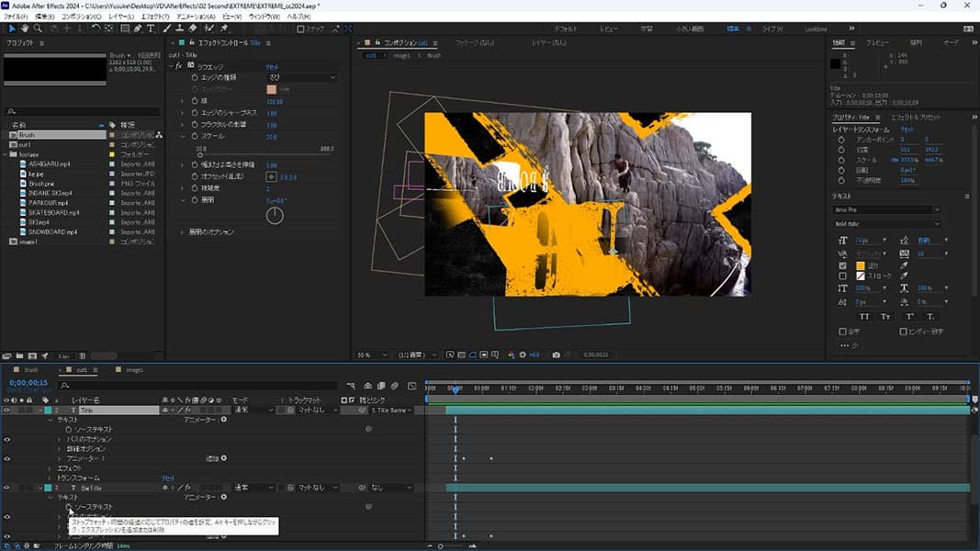Switch to the Effects & Presets tab
Screen dimensions: 980x551
pos(917,118)
